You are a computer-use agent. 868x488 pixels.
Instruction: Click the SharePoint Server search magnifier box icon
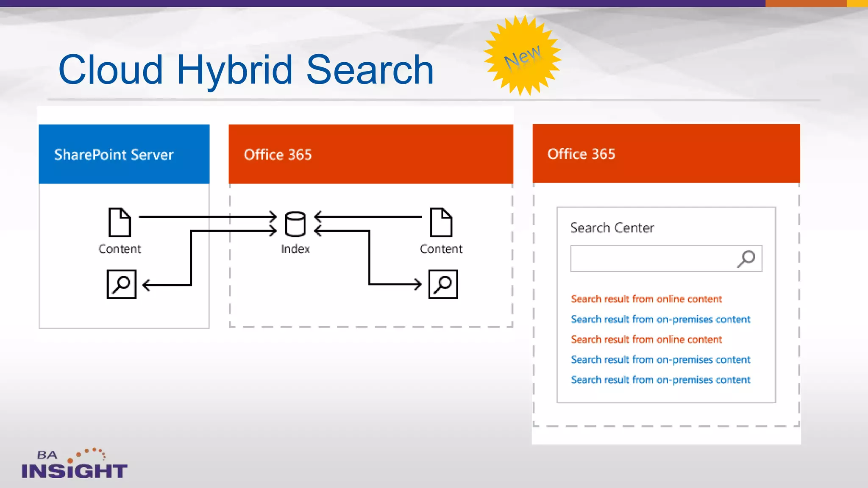tap(122, 284)
